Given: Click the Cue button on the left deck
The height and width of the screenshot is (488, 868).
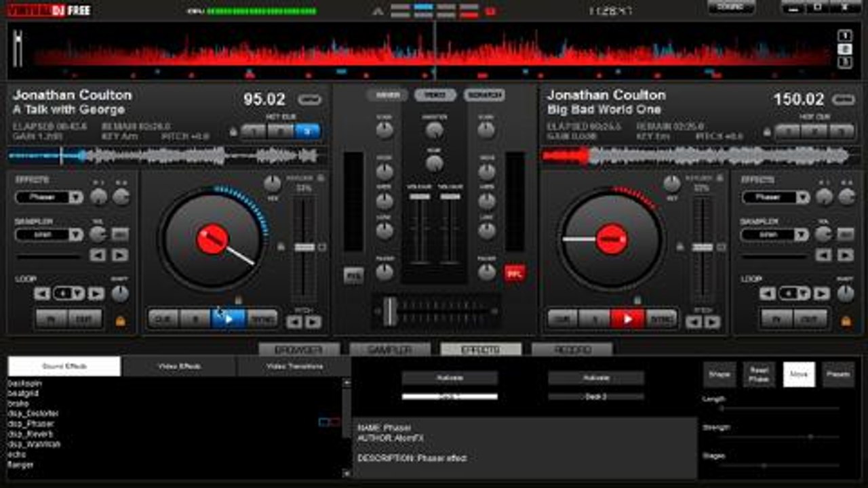Looking at the screenshot, I should click(163, 319).
